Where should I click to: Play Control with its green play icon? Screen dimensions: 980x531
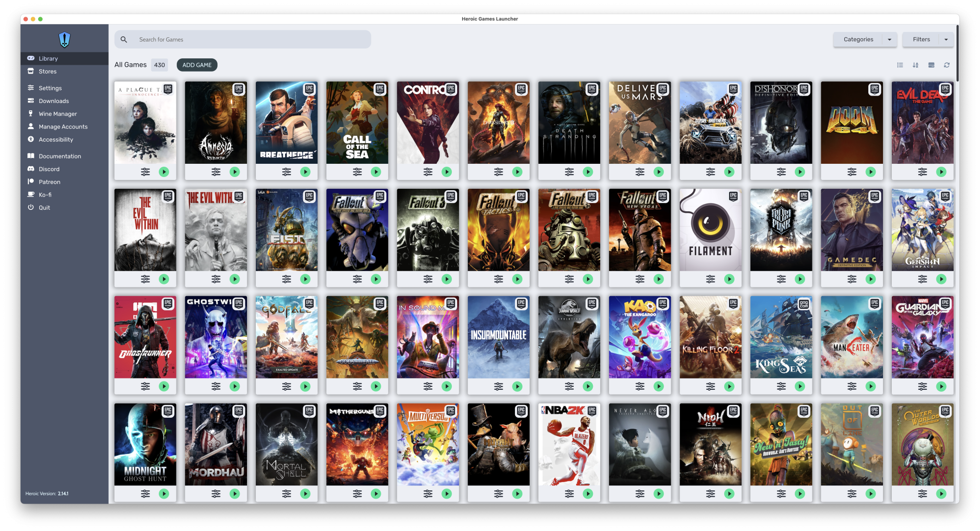click(x=446, y=172)
